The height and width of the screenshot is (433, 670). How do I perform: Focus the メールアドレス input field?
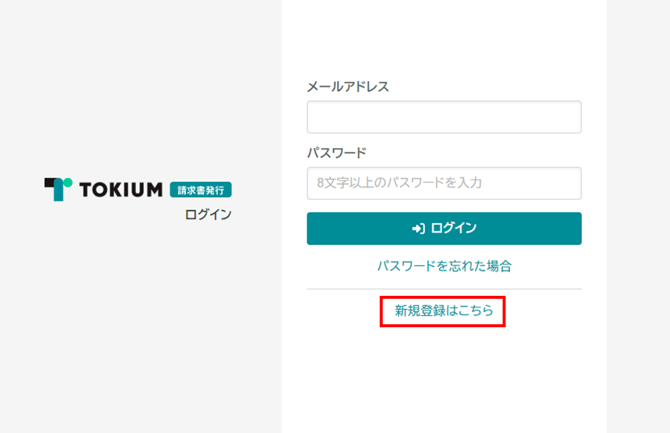pos(444,117)
